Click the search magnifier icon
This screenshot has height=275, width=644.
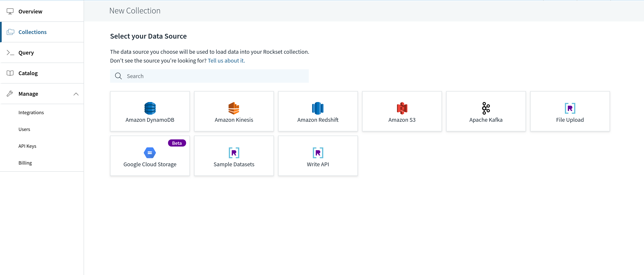tap(118, 76)
